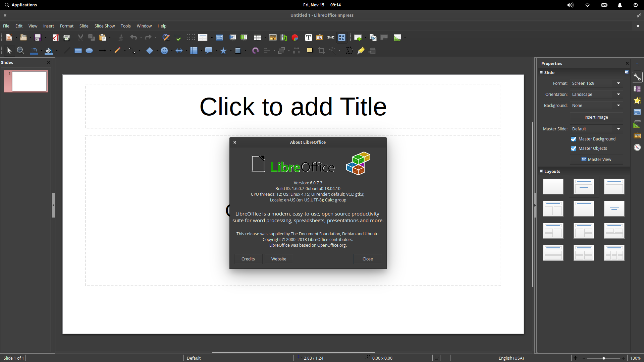Toggle the display grid icon
The image size is (644, 362).
[x=191, y=38]
